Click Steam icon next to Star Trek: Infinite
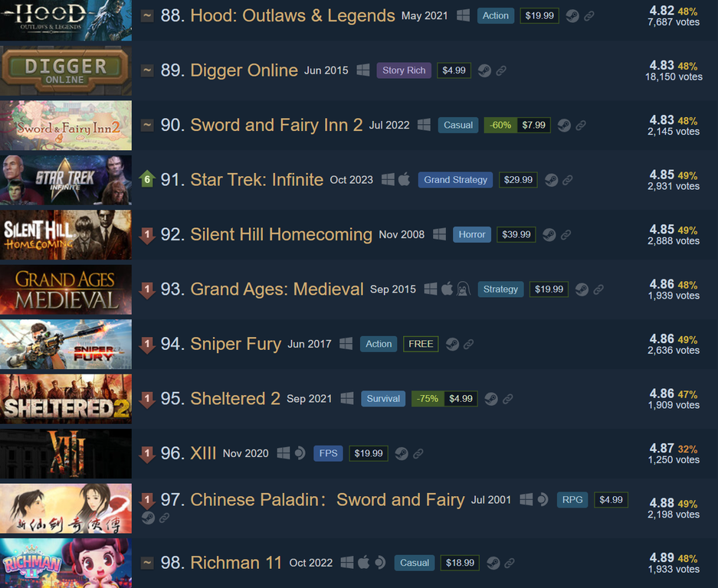Image resolution: width=718 pixels, height=588 pixels. click(551, 180)
